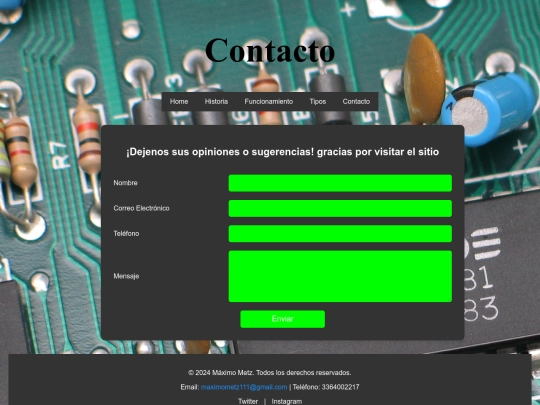Focus the Nombre input field
Image resolution: width=540 pixels, height=405 pixels.
pyautogui.click(x=340, y=183)
